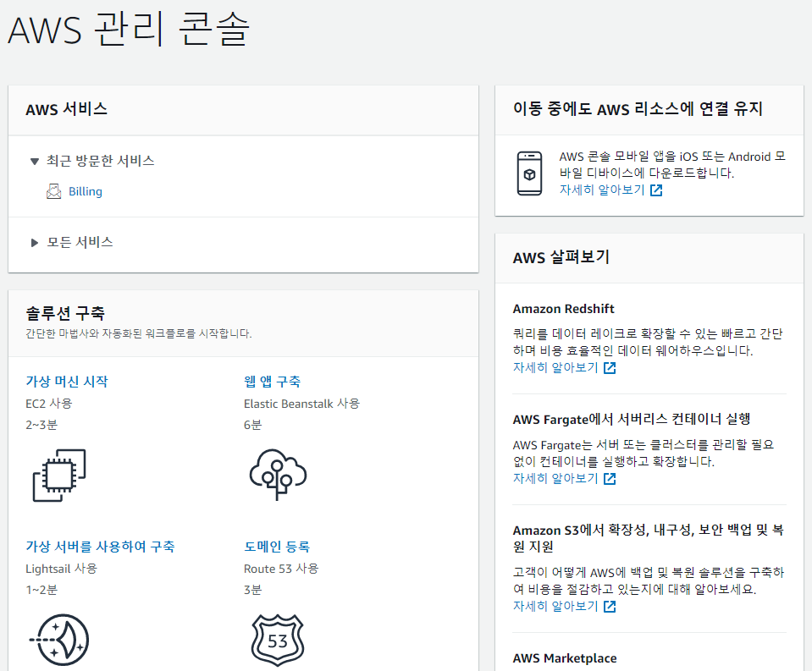Click the Billing envelope icon
Screen dimensions: 812x671
[x=54, y=191]
